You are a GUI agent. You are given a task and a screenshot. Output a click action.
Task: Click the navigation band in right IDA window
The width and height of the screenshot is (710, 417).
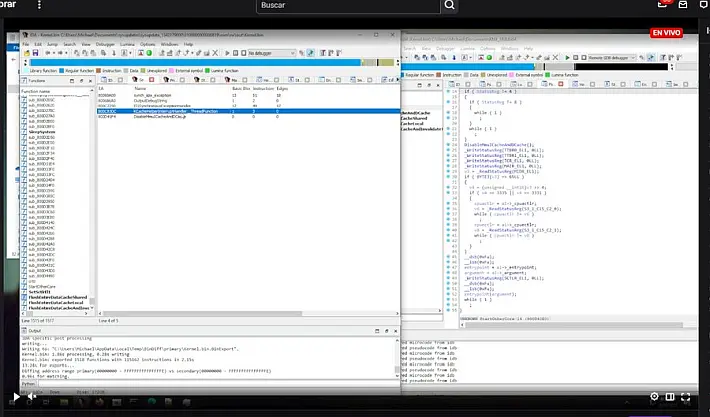tap(535, 67)
